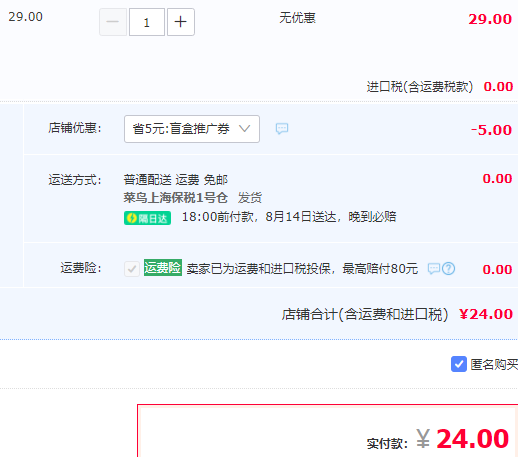Image resolution: width=518 pixels, height=457 pixels.
Task: Click the 菜鸟上海保税1号仓 warehouse text
Action: pos(176,198)
